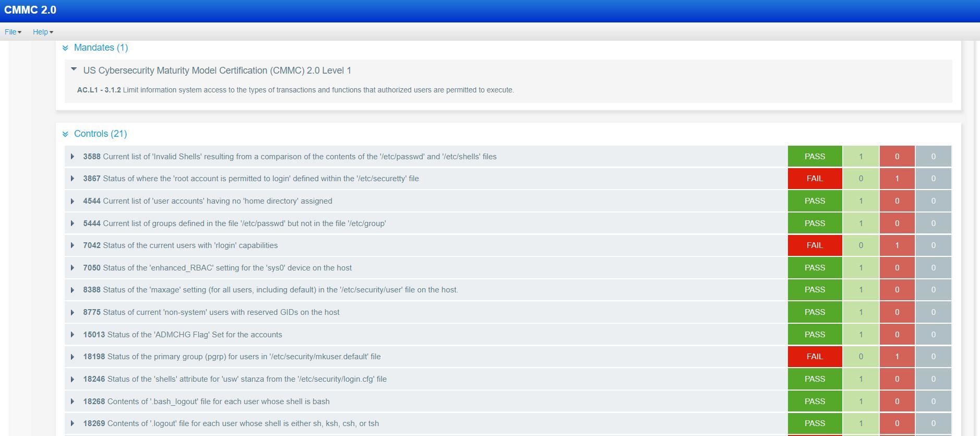
Task: Click PASS status for control 3588
Action: click(815, 157)
